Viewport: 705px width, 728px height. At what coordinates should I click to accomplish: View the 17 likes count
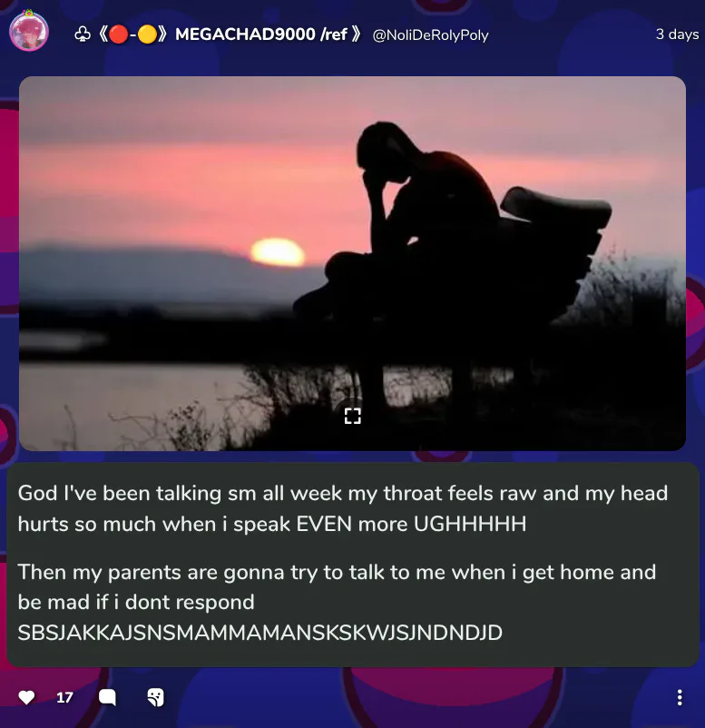click(64, 697)
